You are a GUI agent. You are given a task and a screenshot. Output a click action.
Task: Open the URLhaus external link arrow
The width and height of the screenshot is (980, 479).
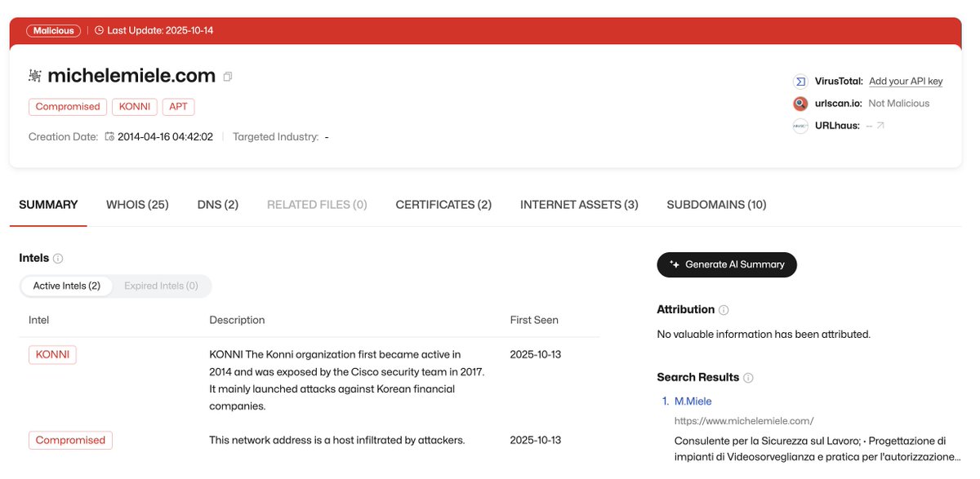coord(880,126)
